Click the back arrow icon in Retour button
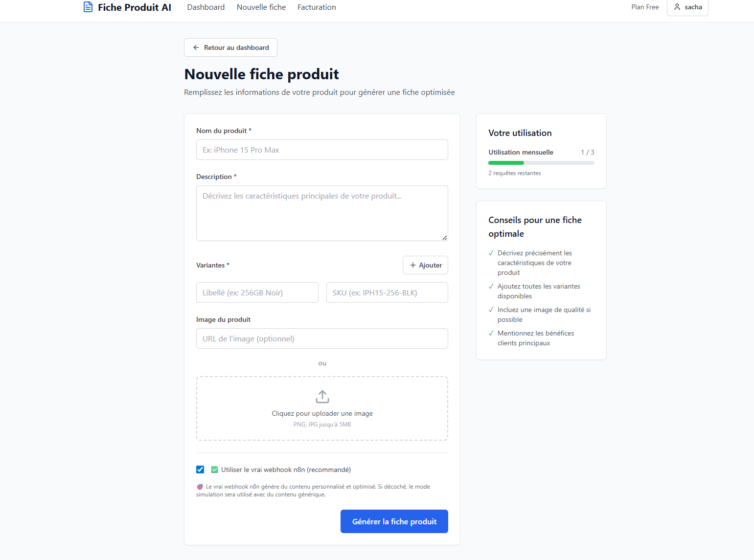The height and width of the screenshot is (560, 754). [196, 47]
